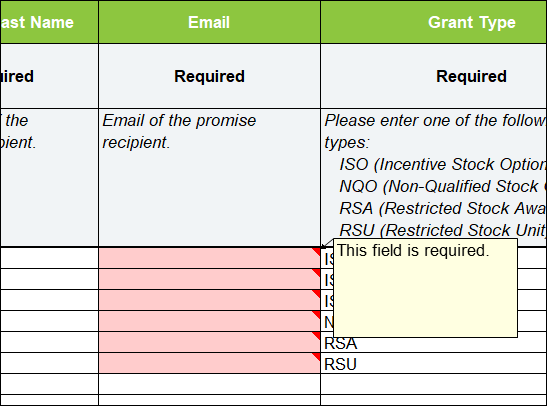Click the red comment marker in the first pink Email cell
Image resolution: width=547 pixels, height=406 pixels.
pos(317,251)
